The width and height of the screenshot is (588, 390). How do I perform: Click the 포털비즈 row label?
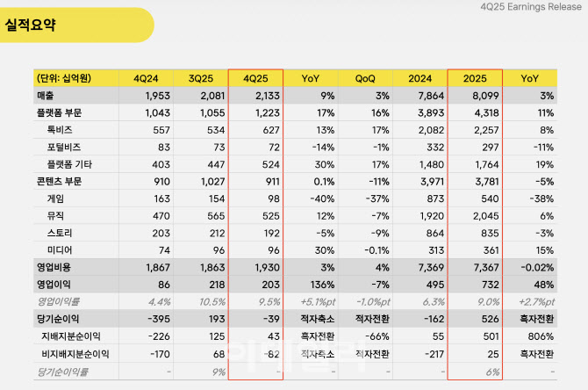coord(65,147)
